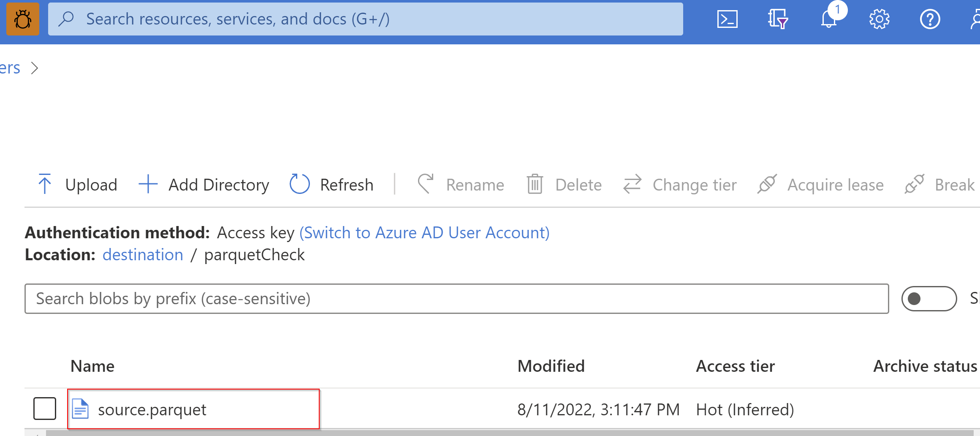
Task: Enable the show deleted blobs toggle
Action: pyautogui.click(x=929, y=299)
